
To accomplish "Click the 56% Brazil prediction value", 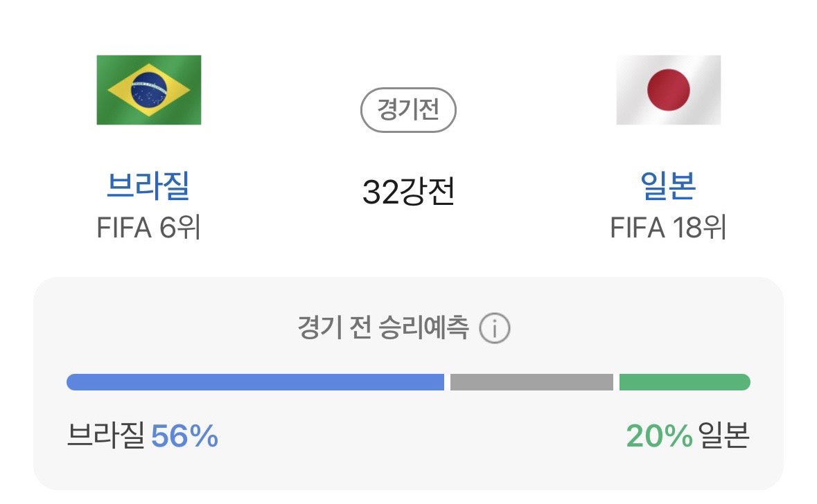I will tap(184, 435).
